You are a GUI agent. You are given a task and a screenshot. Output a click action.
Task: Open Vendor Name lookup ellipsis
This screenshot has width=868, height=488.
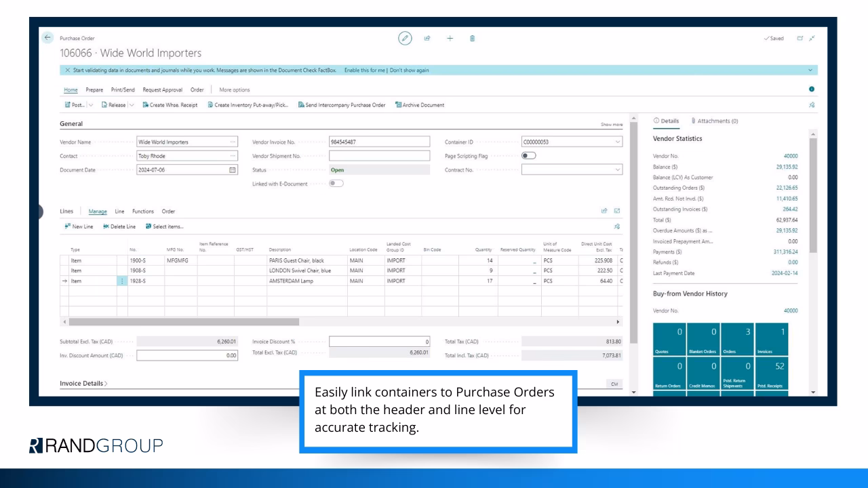point(233,142)
